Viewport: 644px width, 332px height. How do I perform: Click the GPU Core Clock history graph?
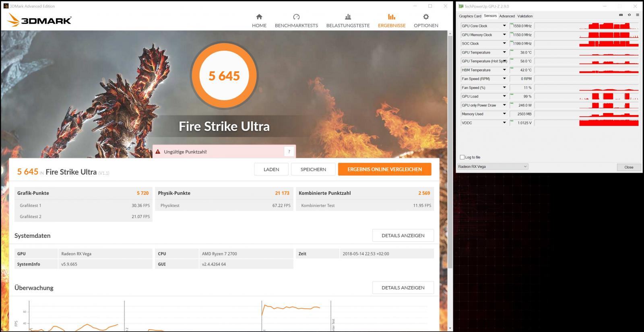pyautogui.click(x=586, y=26)
